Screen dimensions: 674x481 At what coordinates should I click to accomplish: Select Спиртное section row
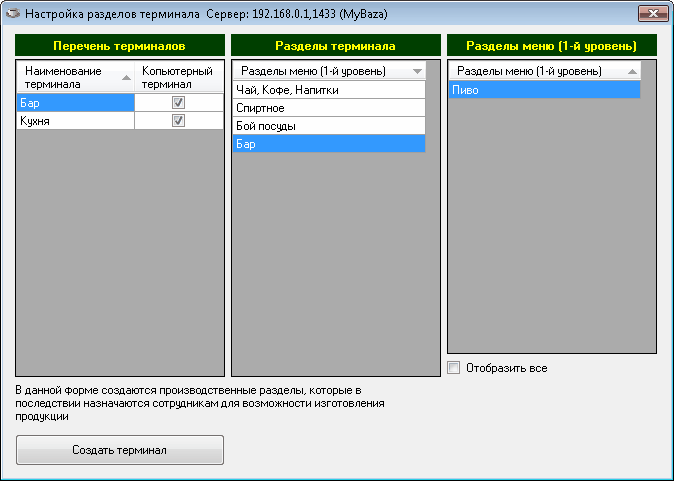tap(328, 108)
